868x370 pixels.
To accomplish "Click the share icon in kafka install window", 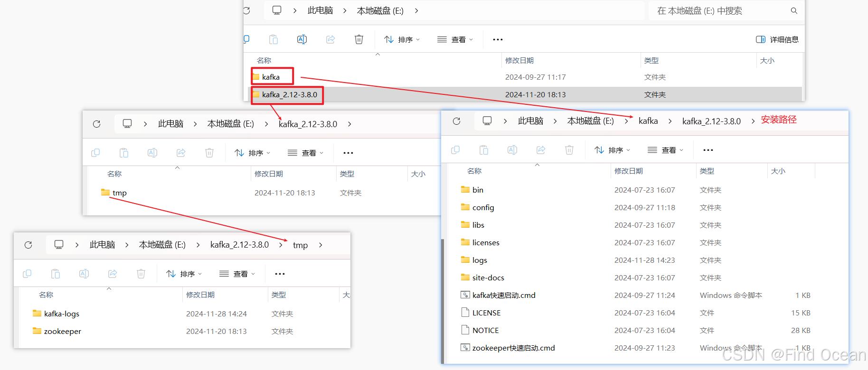I will pyautogui.click(x=541, y=150).
